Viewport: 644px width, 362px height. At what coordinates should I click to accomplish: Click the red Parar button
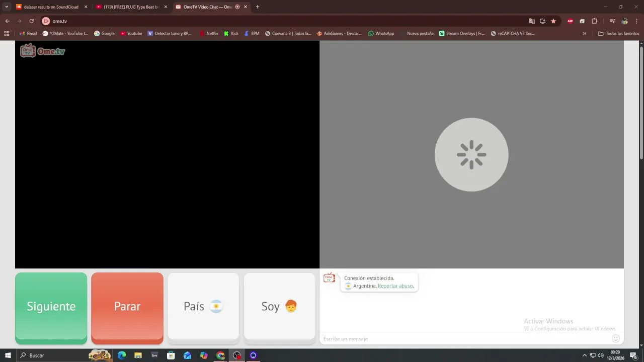pyautogui.click(x=127, y=307)
